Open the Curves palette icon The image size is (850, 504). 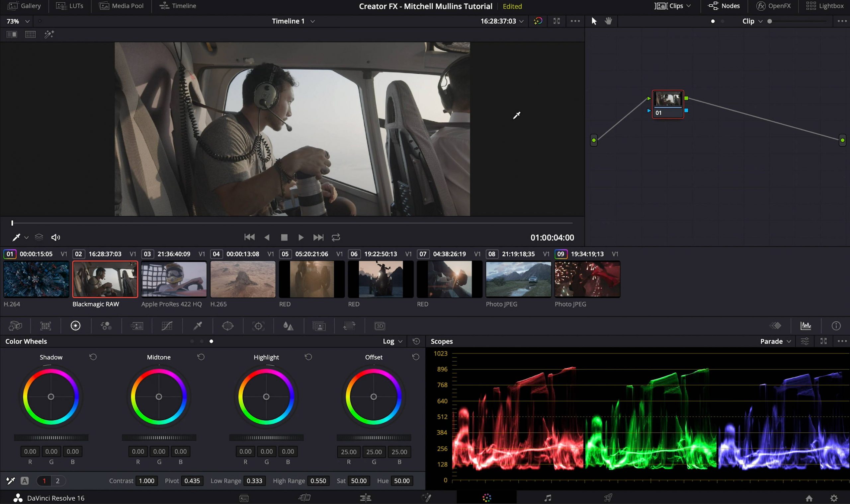point(167,326)
